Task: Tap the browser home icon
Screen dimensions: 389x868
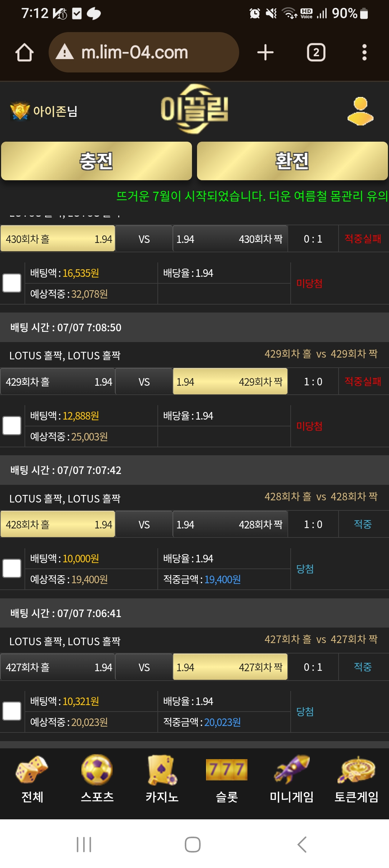Action: coord(24,53)
